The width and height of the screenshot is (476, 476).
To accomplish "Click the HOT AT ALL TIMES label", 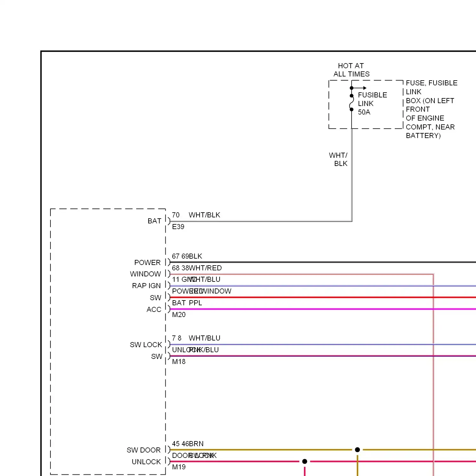I will [351, 70].
